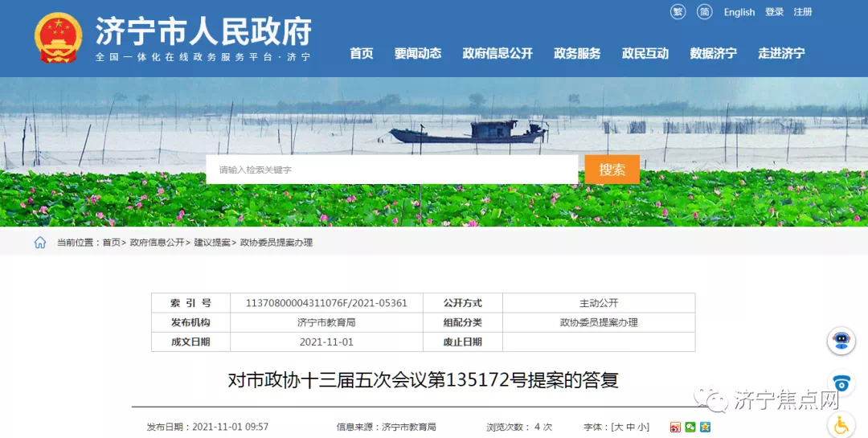Image resolution: width=868 pixels, height=438 pixels.
Task: Share to Weibo icon
Action: tap(675, 427)
